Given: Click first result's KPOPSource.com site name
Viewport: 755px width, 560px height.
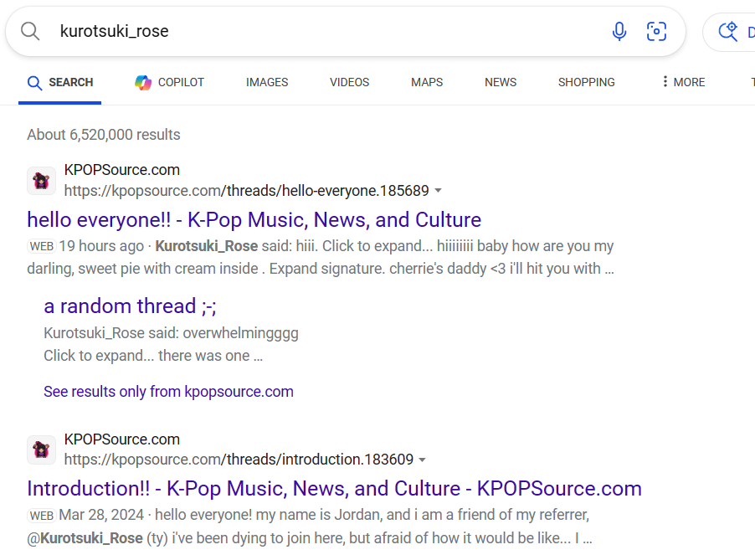Looking at the screenshot, I should [122, 170].
